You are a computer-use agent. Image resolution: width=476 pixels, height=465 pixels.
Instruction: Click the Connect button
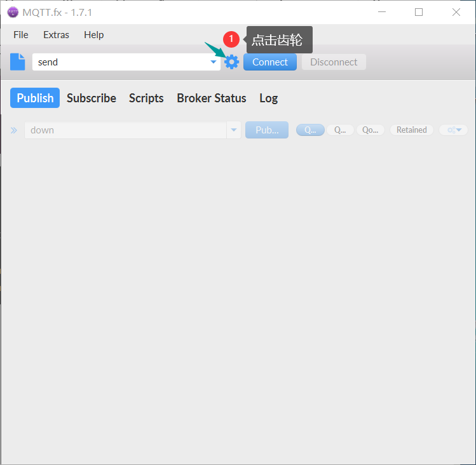pos(270,62)
